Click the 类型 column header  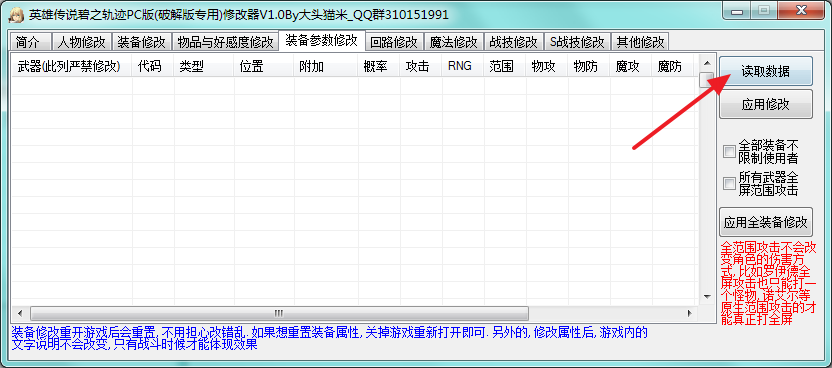(x=204, y=66)
